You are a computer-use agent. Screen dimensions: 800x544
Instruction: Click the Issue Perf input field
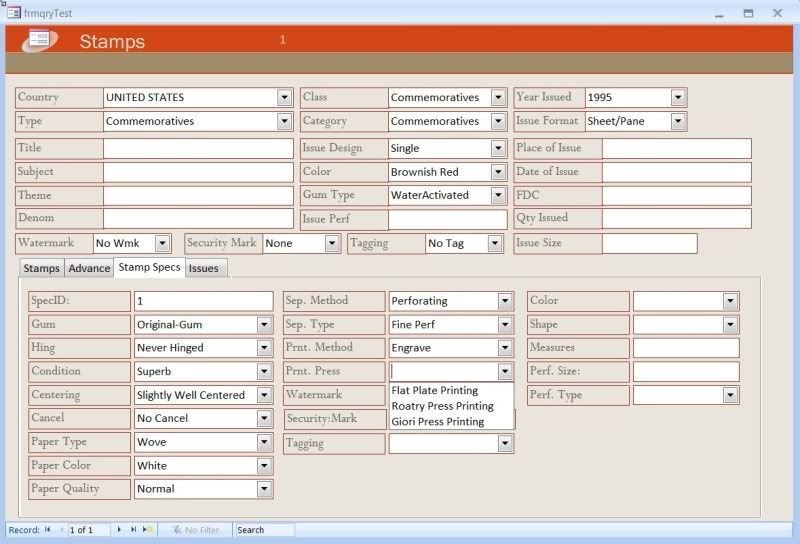tap(447, 219)
